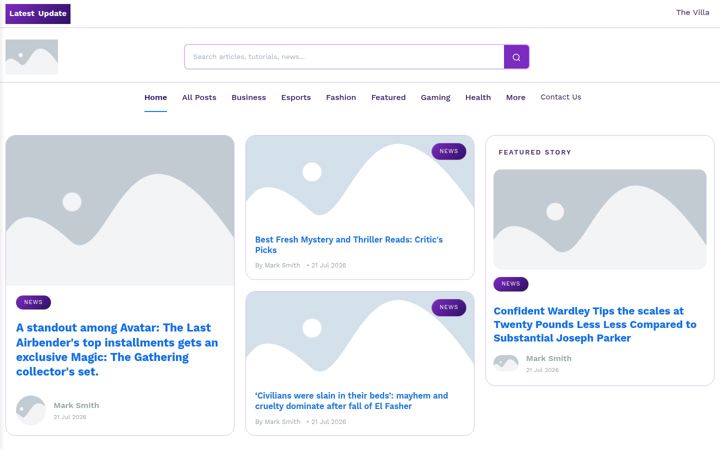Expand the More navigation menu

click(515, 97)
